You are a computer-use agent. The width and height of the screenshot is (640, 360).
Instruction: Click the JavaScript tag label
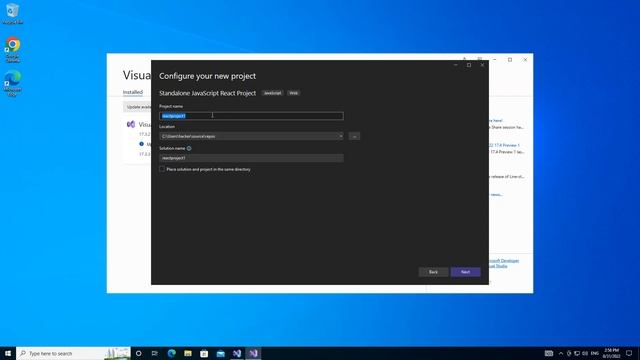tap(272, 93)
